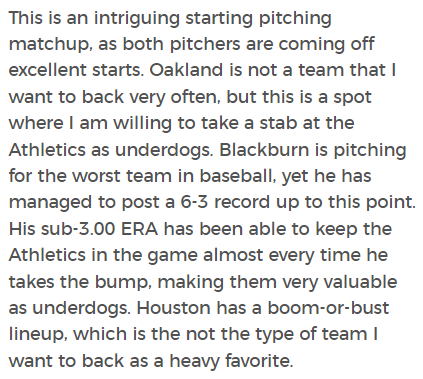Click the word "worst"
This screenshot has height=379, width=423.
[96, 176]
